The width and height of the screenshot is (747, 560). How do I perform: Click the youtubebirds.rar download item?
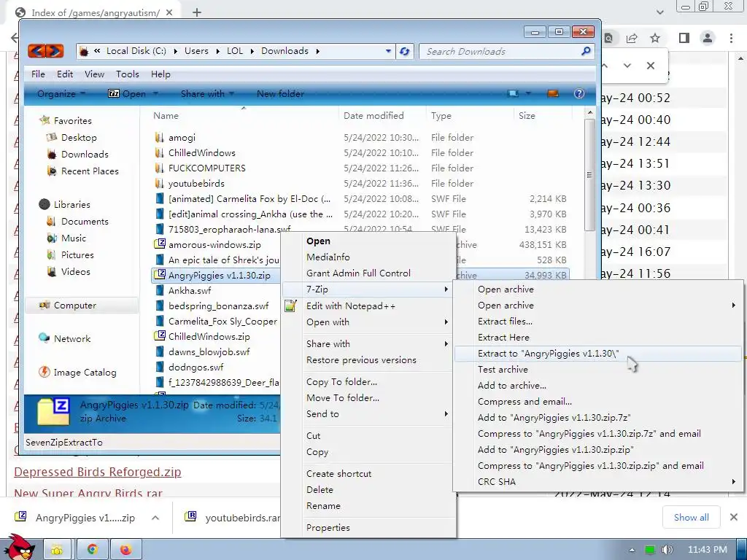pyautogui.click(x=232, y=518)
